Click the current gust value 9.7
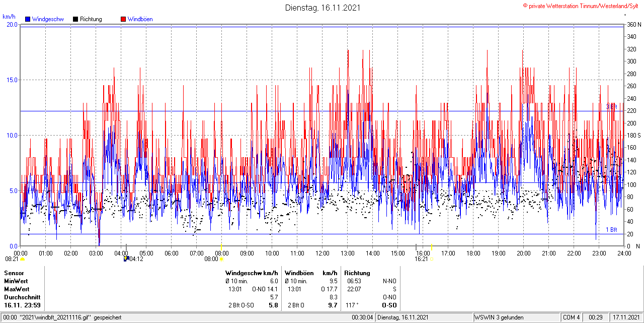This screenshot has height=323, width=644. (x=333, y=305)
